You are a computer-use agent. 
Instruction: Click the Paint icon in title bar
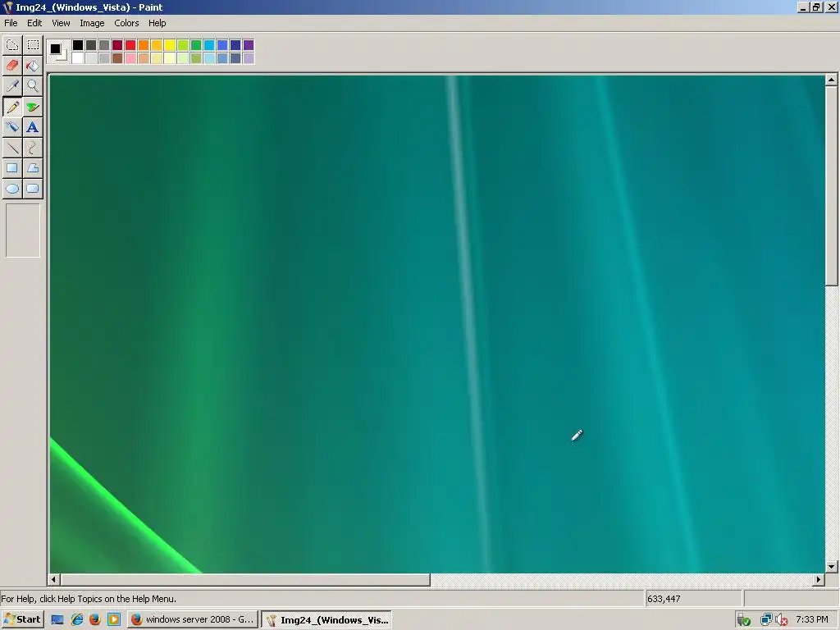coord(8,7)
